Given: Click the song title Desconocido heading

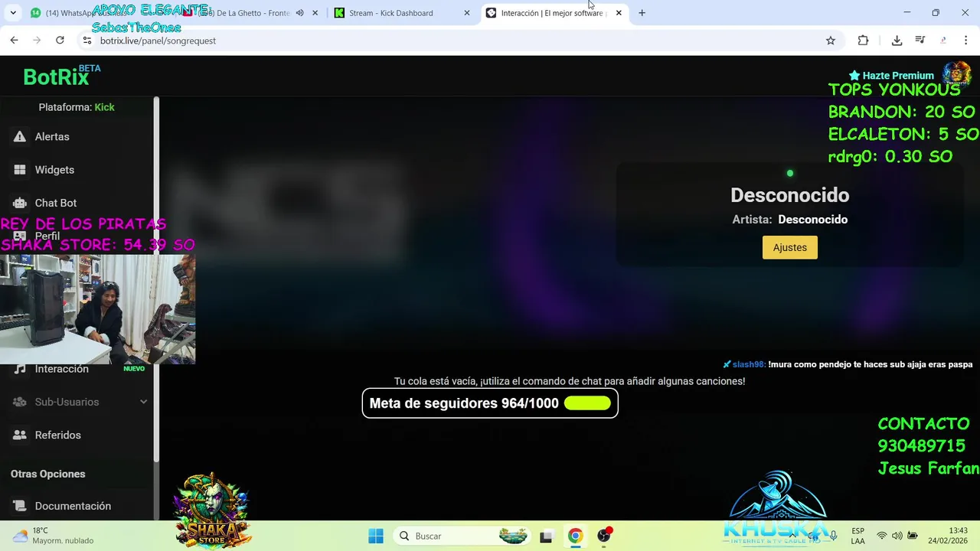Looking at the screenshot, I should 789,195.
